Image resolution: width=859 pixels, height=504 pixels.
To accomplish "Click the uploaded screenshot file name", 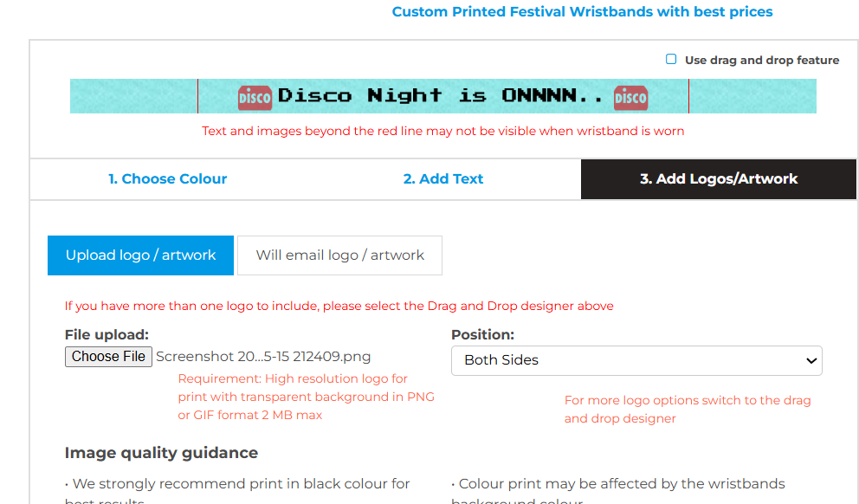I will 263,357.
